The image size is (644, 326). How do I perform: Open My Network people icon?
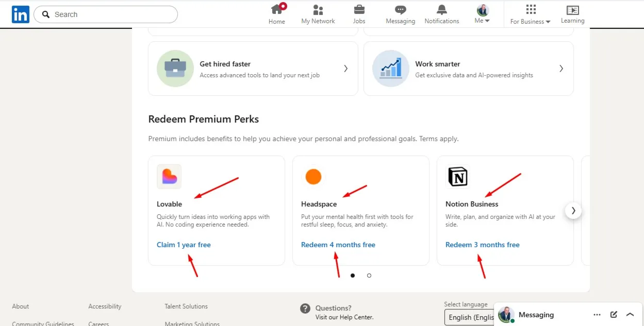(318, 10)
